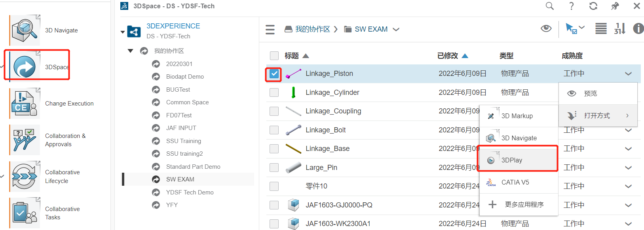Collapse the 我的协作区 tree node
644x230 pixels.
pyautogui.click(x=130, y=51)
